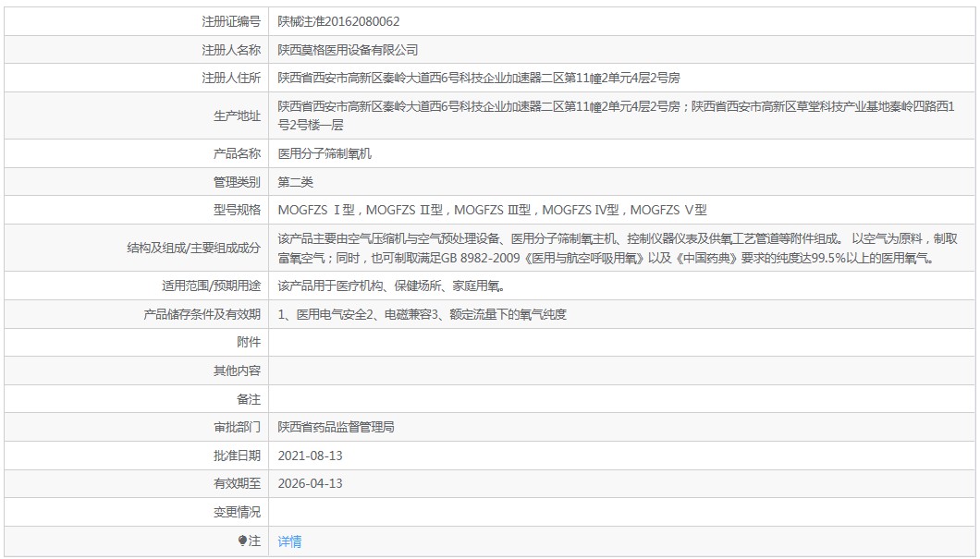Click expiry date 2026-04-13
Screen dimensions: 980x559
point(310,483)
